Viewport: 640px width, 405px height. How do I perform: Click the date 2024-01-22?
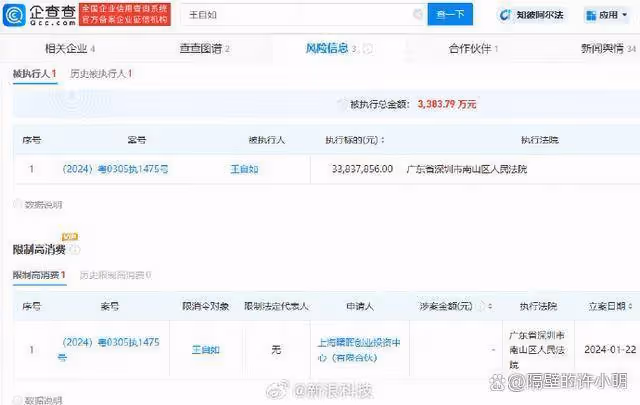(x=610, y=349)
